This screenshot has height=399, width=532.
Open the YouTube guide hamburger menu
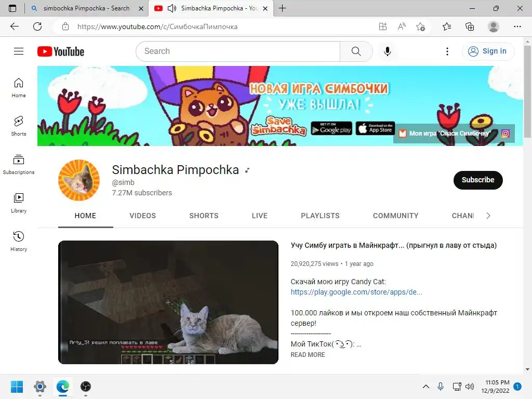[x=19, y=51]
